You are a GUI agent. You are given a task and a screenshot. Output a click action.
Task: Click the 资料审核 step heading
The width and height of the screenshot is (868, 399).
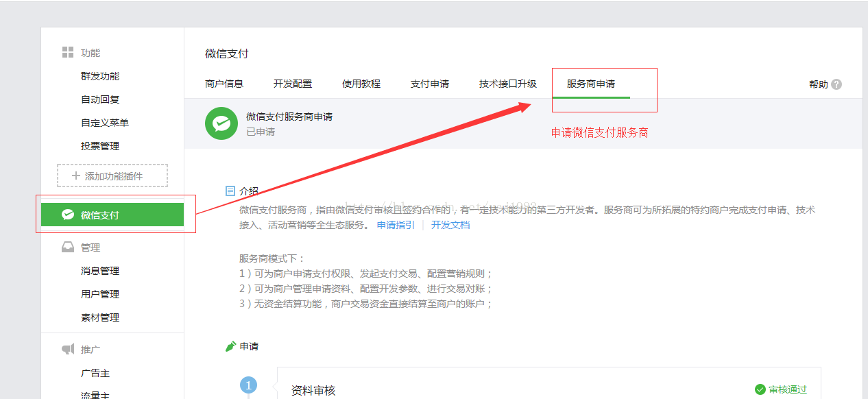(313, 390)
